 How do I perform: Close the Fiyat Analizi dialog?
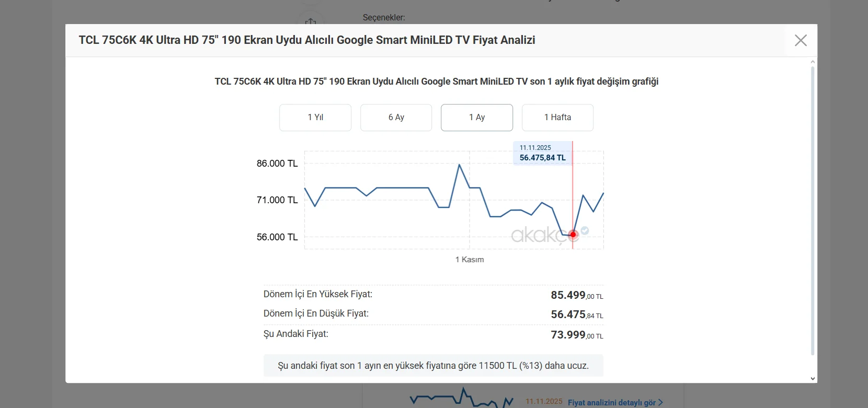(x=801, y=40)
